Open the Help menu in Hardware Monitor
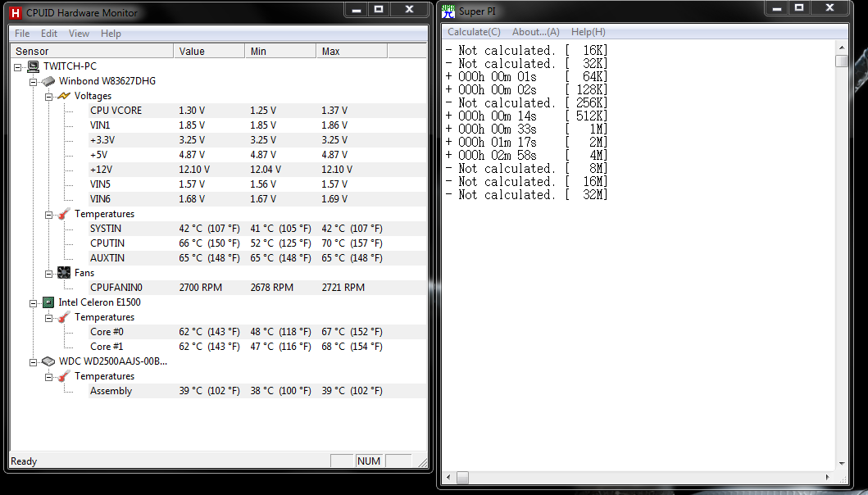 [x=111, y=34]
